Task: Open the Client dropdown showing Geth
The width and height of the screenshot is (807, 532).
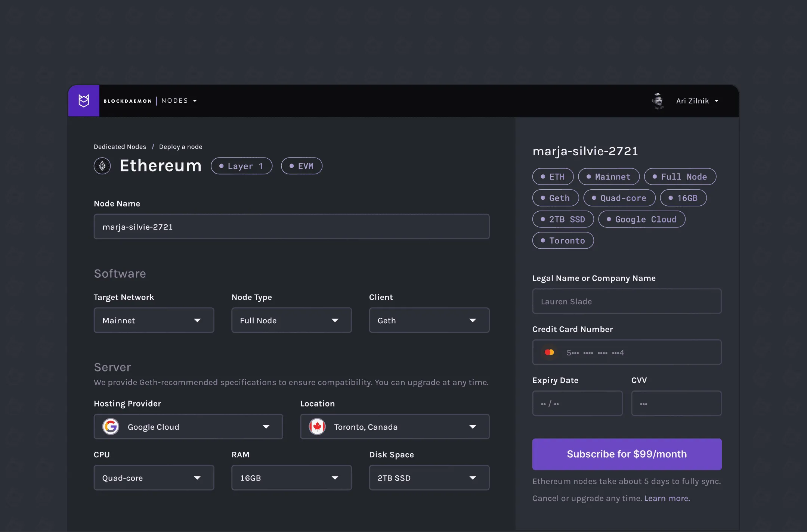Action: [429, 320]
